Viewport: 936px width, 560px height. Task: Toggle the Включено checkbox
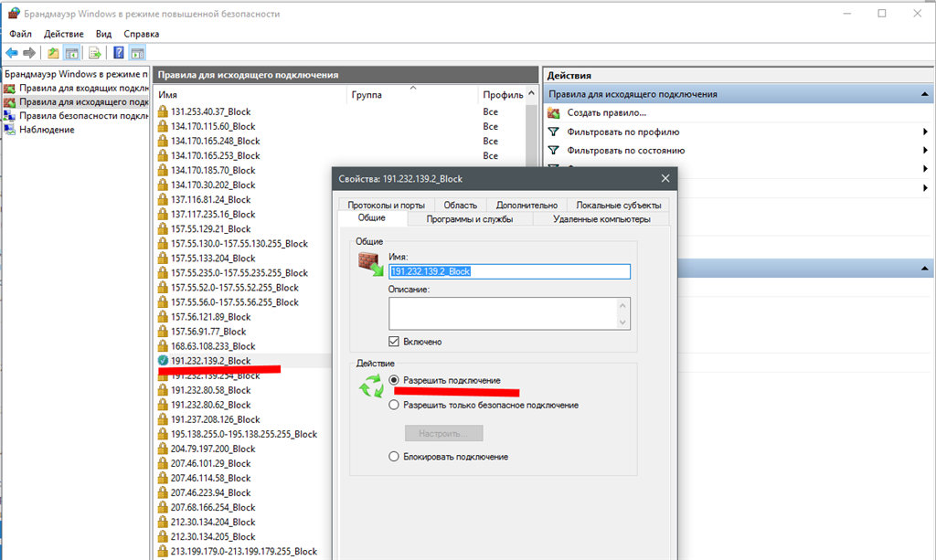coord(393,342)
